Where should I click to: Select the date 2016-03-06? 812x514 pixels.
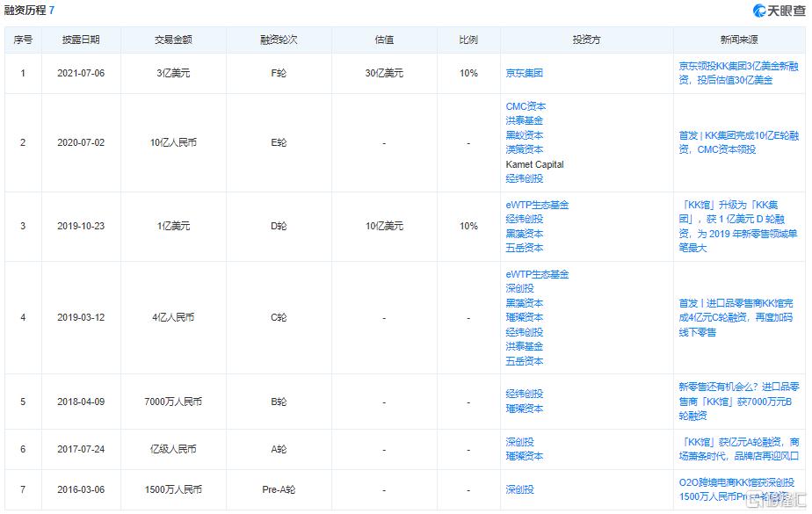pyautogui.click(x=81, y=489)
